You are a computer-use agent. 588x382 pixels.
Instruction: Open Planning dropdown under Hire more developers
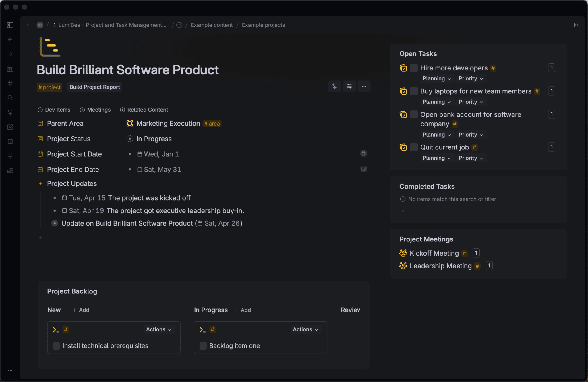(436, 79)
